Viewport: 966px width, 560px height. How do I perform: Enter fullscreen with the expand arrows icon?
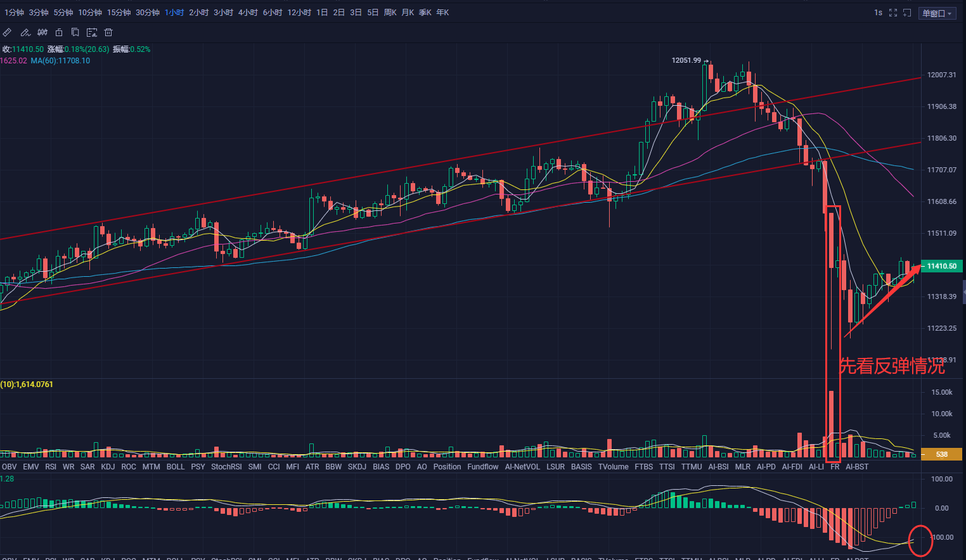[x=893, y=13]
